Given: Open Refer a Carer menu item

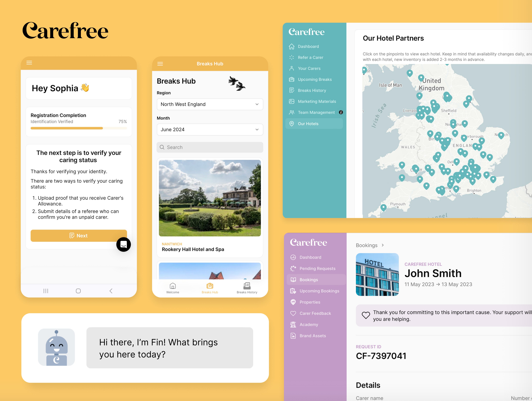Looking at the screenshot, I should [314, 57].
